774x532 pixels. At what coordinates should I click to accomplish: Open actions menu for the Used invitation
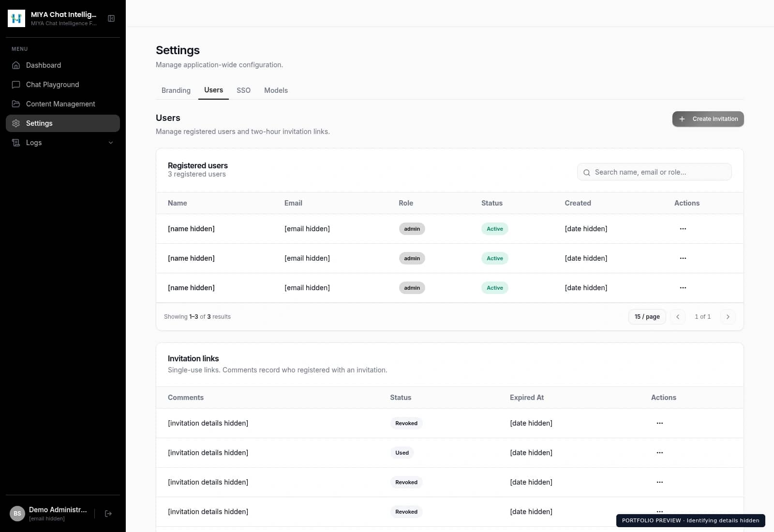click(660, 453)
